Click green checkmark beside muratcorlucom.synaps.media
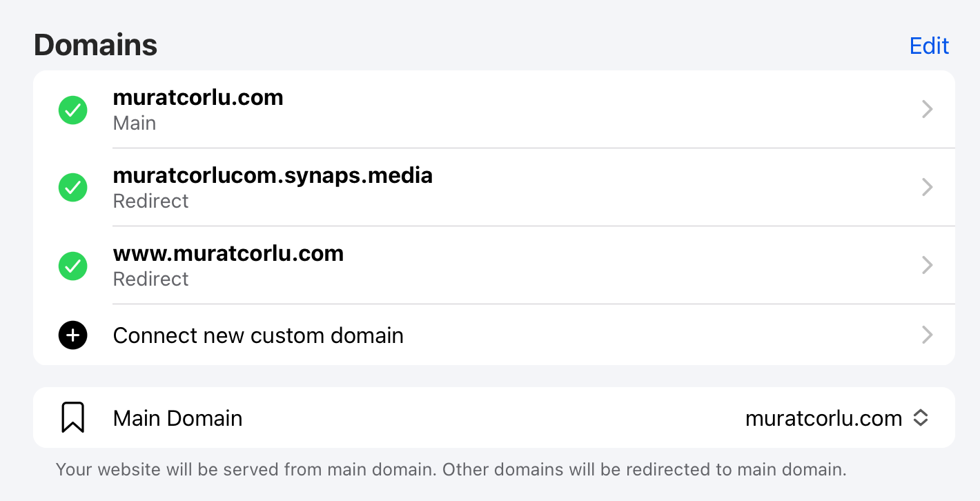The image size is (980, 501). tap(72, 188)
